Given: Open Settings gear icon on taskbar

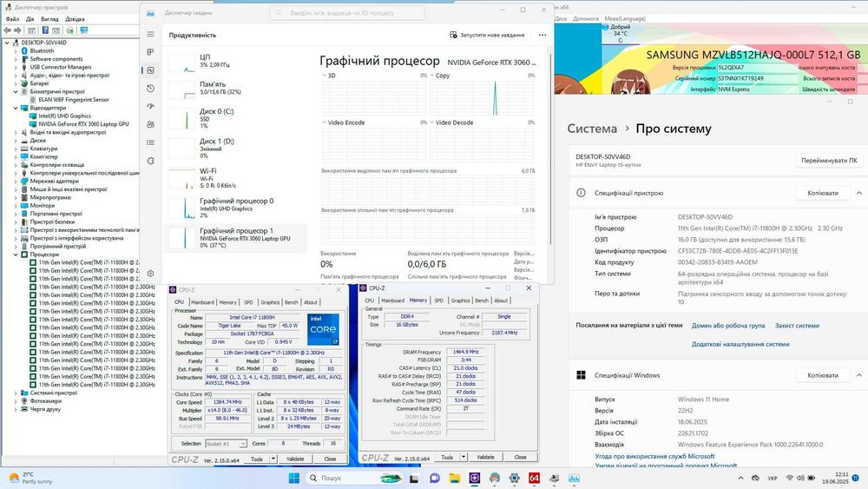Looking at the screenshot, I should (x=514, y=478).
